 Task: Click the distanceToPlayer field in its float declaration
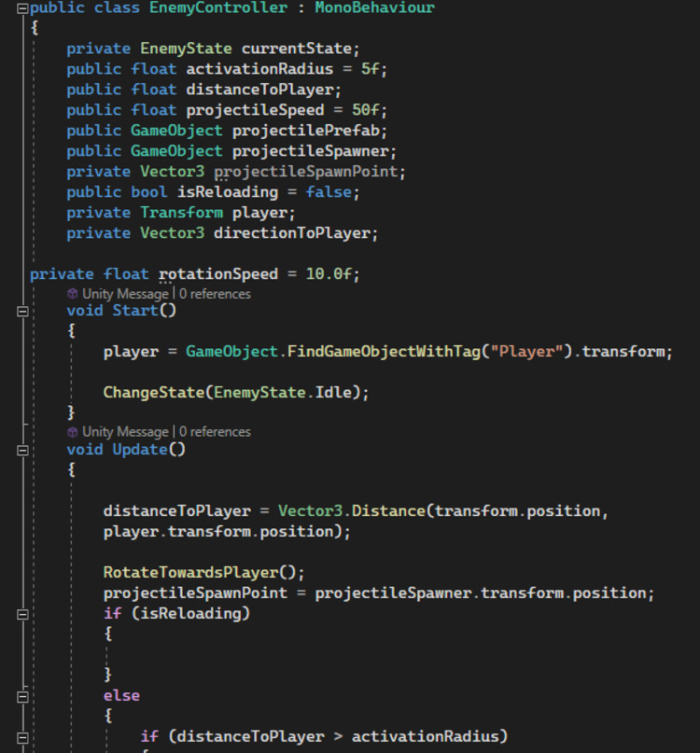pos(259,90)
